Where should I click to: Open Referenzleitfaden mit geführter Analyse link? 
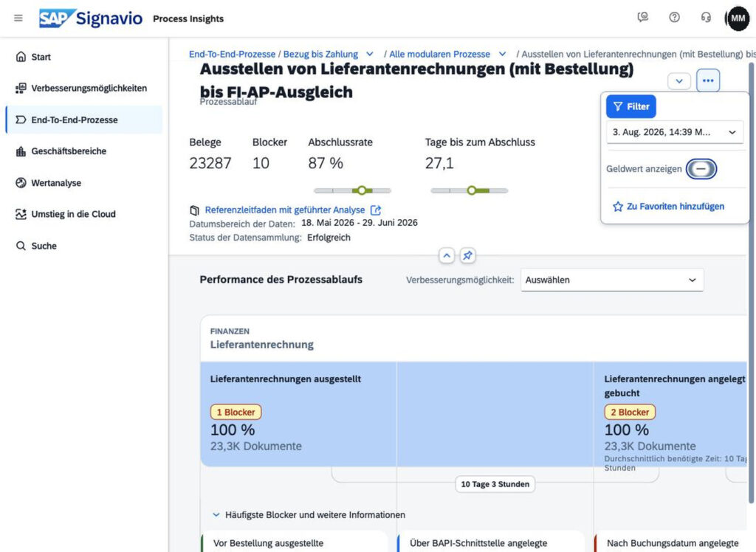[x=285, y=210]
